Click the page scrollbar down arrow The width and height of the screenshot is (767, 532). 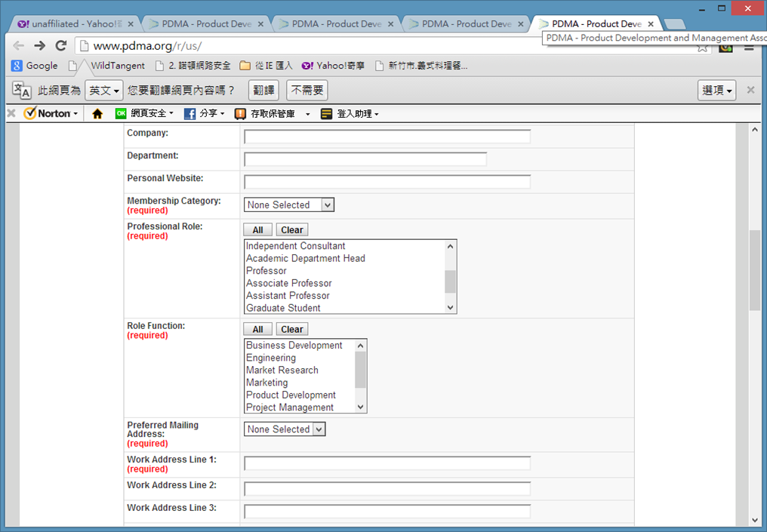click(x=755, y=520)
